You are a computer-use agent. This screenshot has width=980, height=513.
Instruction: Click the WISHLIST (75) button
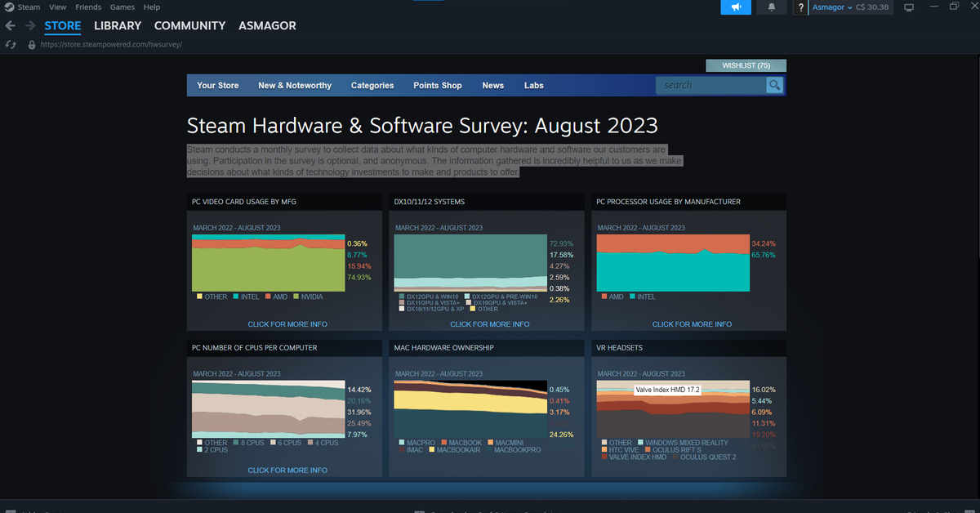746,65
